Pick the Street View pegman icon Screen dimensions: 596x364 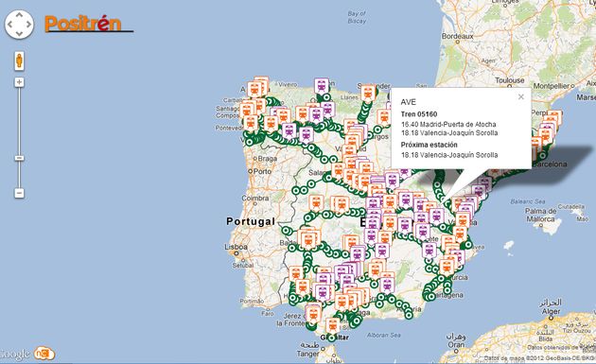coord(19,61)
